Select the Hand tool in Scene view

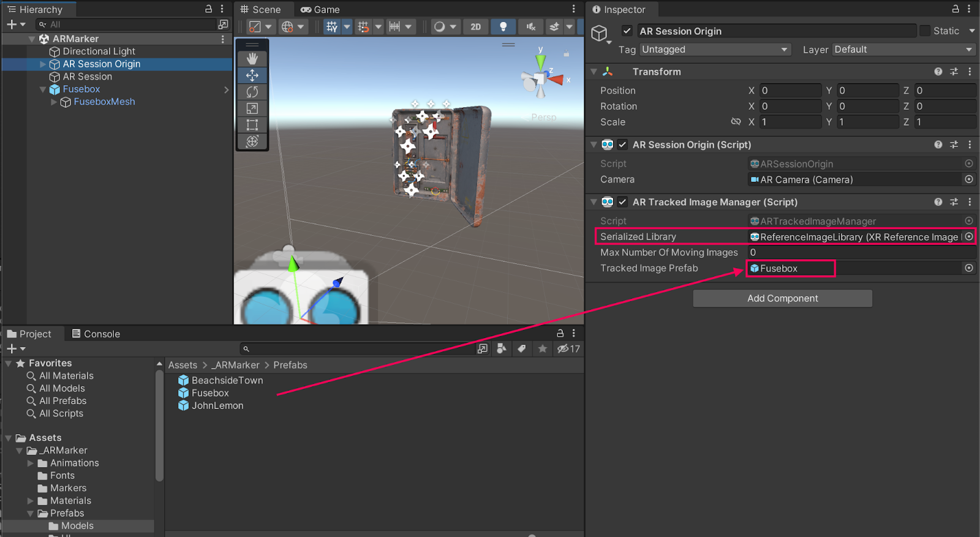click(252, 59)
